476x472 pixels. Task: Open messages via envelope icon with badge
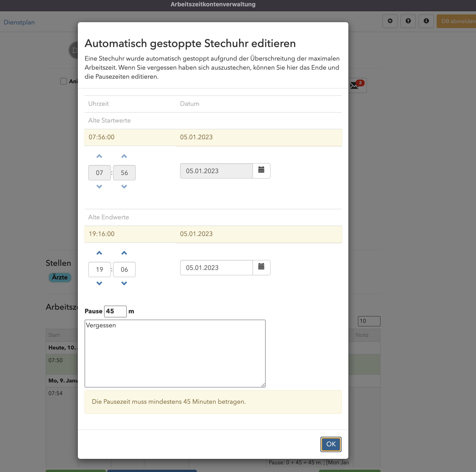357,85
